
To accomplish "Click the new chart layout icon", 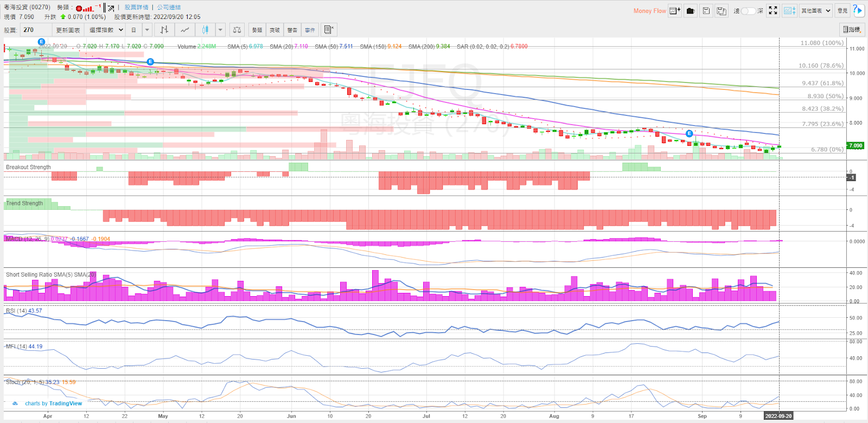I will (x=675, y=10).
